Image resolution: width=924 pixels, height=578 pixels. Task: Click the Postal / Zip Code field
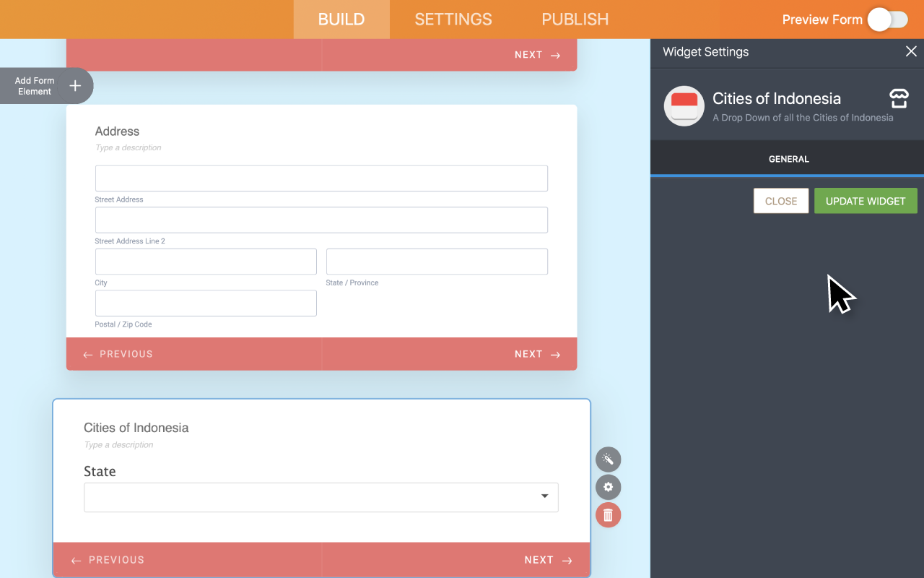[206, 303]
